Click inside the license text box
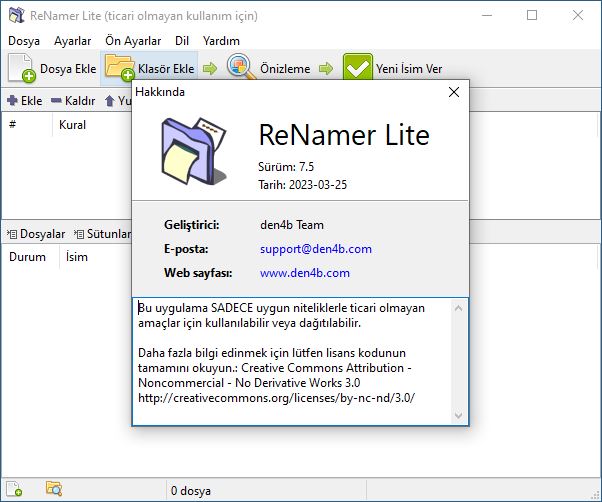The image size is (602, 502). tap(292, 361)
